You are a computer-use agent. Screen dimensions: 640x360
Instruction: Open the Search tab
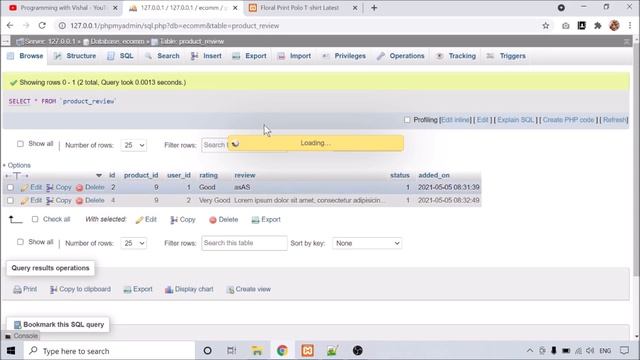162,56
